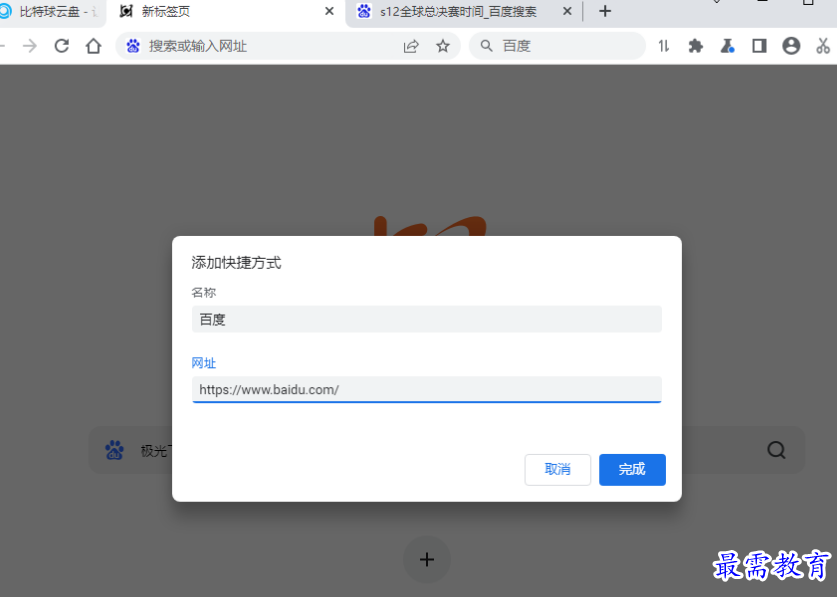Click 完成 to save the shortcut
This screenshot has width=837, height=597.
click(x=632, y=469)
